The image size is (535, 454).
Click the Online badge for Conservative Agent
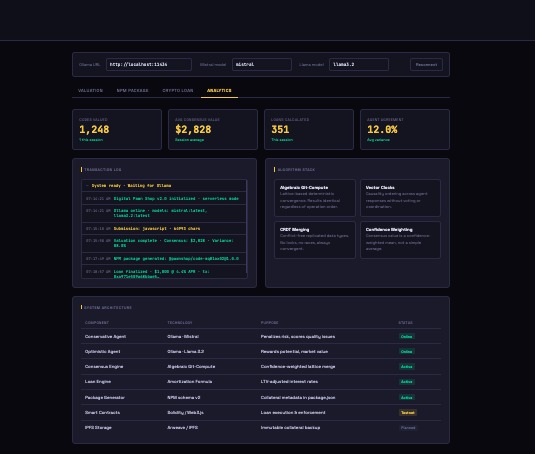[406, 337]
